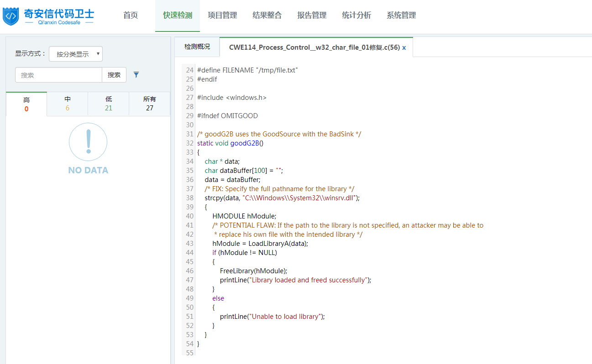Click the blue filter funnel icon
Screen dimensions: 592x364
click(136, 75)
